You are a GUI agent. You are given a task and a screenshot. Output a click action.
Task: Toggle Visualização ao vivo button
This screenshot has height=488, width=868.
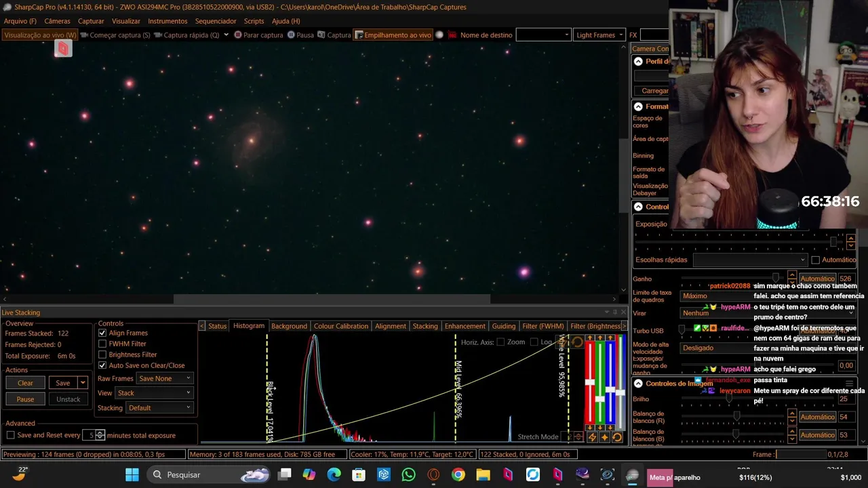click(x=41, y=35)
